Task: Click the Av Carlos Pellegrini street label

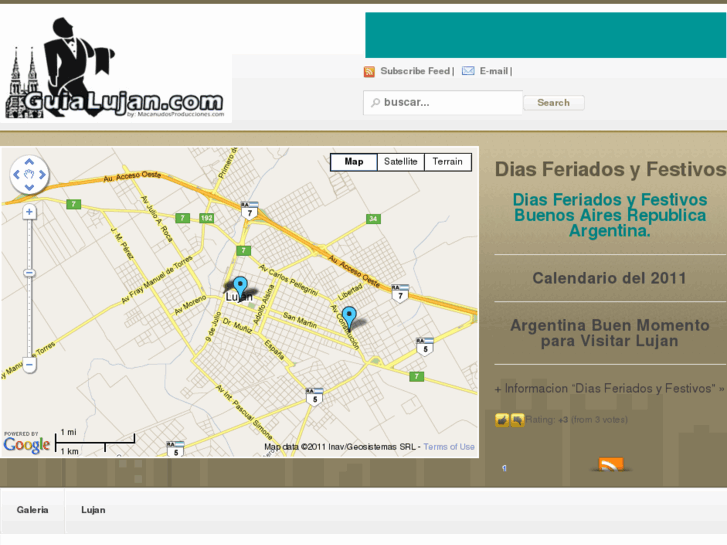Action: pyautogui.click(x=289, y=280)
